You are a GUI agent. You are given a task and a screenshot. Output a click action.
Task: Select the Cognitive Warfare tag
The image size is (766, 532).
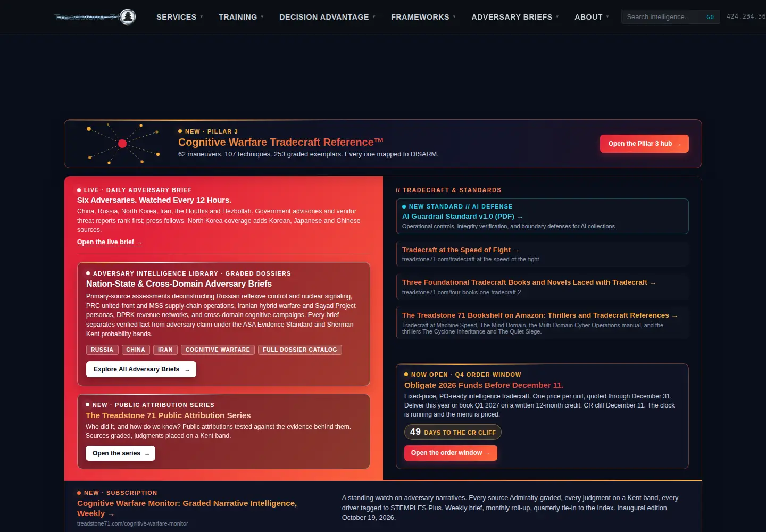218,350
